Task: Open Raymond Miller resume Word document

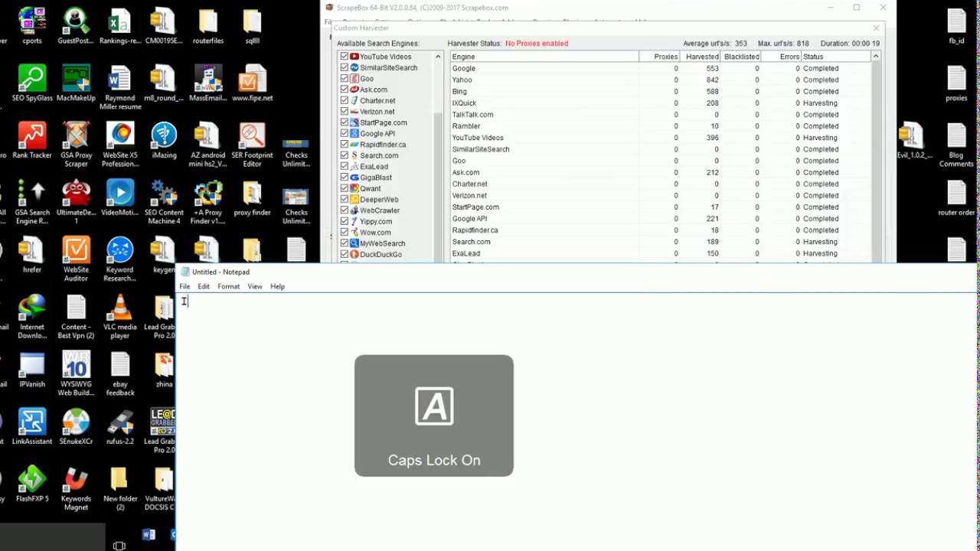Action: click(x=120, y=87)
